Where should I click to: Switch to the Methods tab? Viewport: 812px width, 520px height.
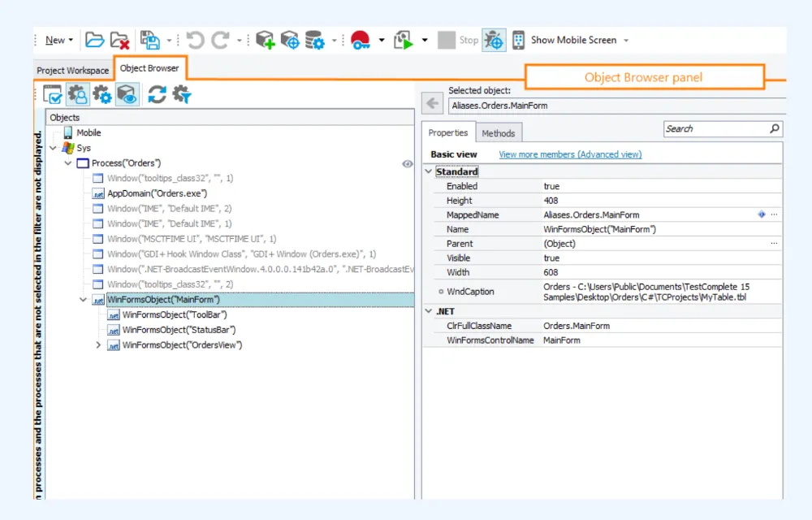pyautogui.click(x=499, y=133)
